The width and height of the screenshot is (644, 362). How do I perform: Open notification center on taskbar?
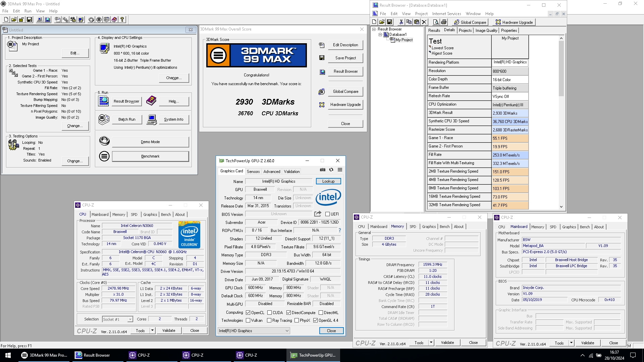point(633,355)
